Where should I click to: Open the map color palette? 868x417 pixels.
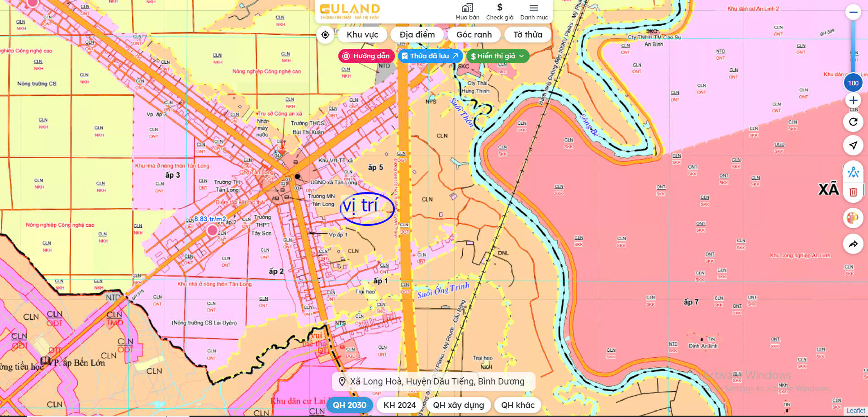point(853,218)
